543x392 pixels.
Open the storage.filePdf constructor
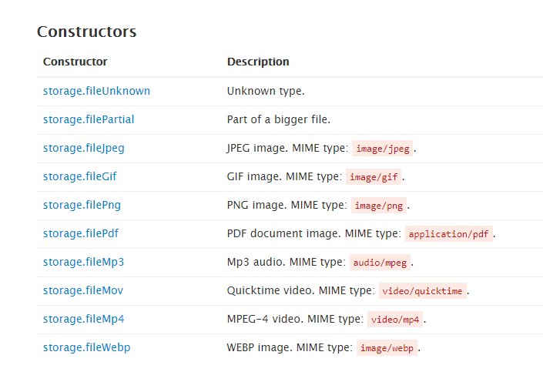pyautogui.click(x=81, y=233)
